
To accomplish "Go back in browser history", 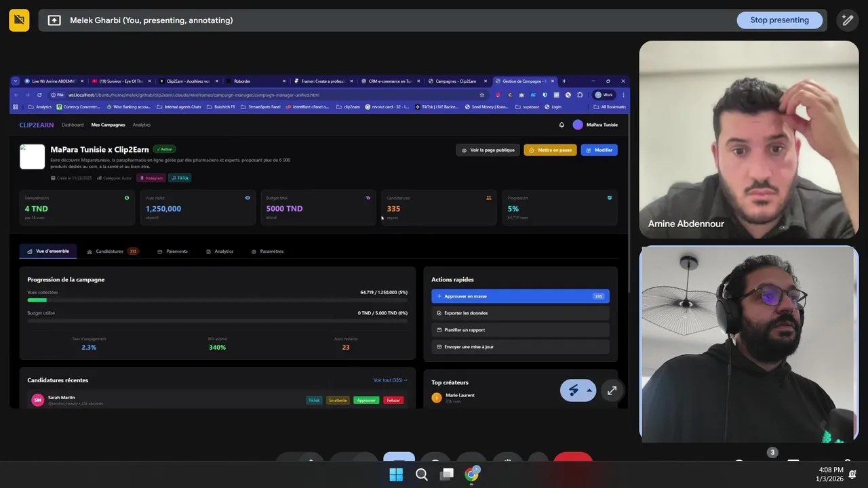I will tap(16, 95).
